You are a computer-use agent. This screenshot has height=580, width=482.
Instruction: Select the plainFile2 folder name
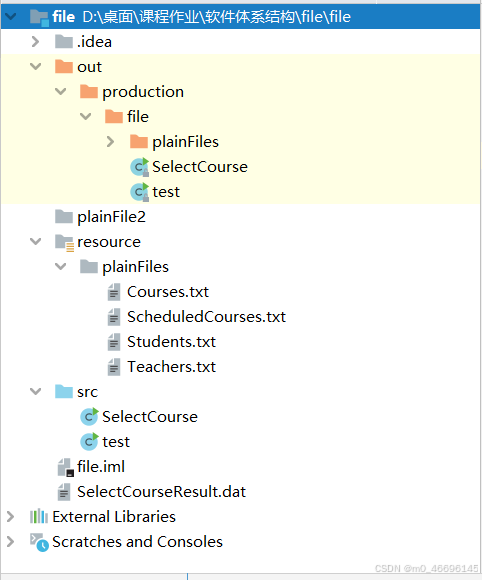[111, 217]
